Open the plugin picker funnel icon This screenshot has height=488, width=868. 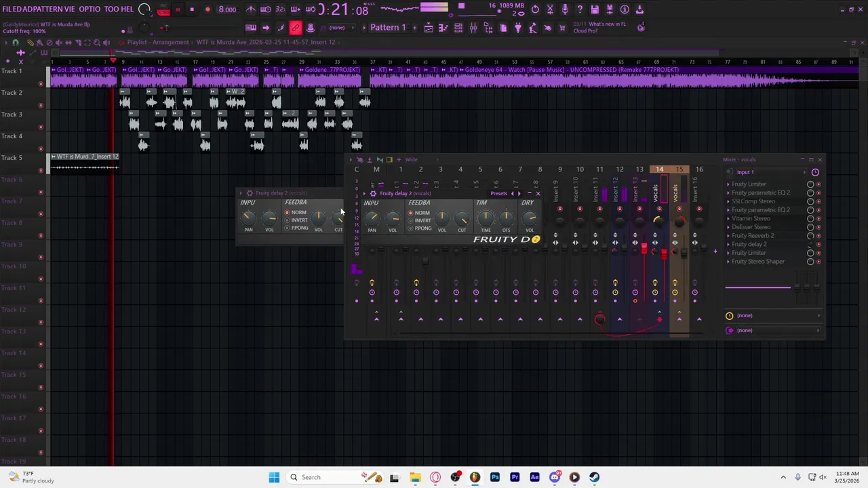tap(518, 28)
